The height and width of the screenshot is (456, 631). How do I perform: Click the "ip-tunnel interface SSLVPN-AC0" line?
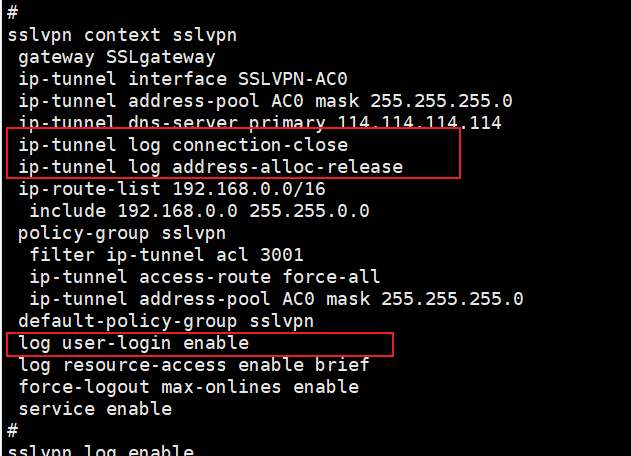(183, 79)
